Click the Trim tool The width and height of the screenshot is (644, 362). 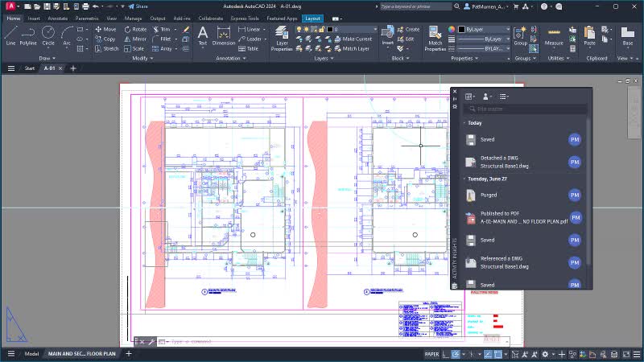[162, 29]
